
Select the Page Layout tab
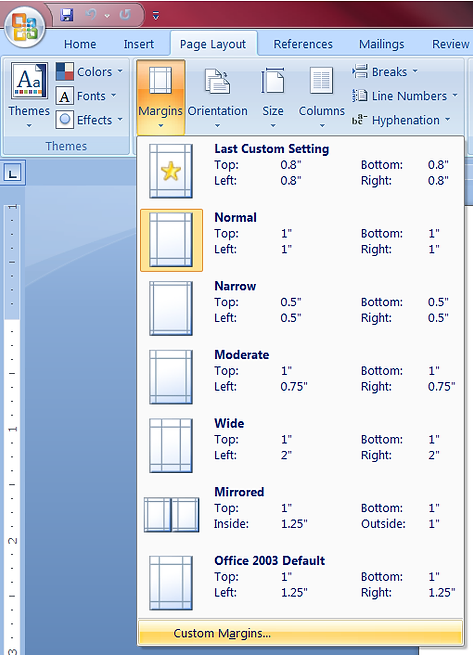[x=213, y=44]
